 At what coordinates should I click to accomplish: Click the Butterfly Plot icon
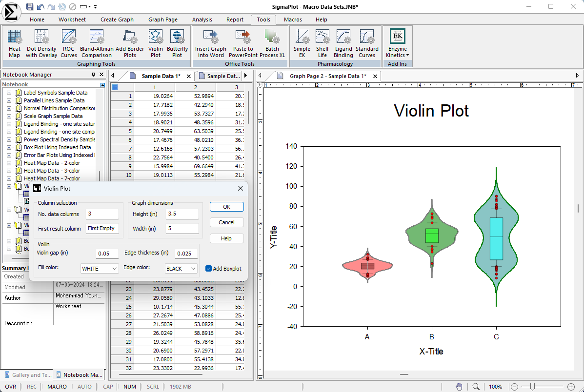pyautogui.click(x=177, y=43)
